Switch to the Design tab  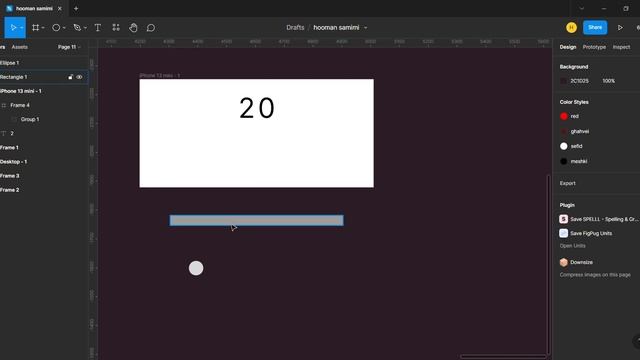tap(568, 47)
